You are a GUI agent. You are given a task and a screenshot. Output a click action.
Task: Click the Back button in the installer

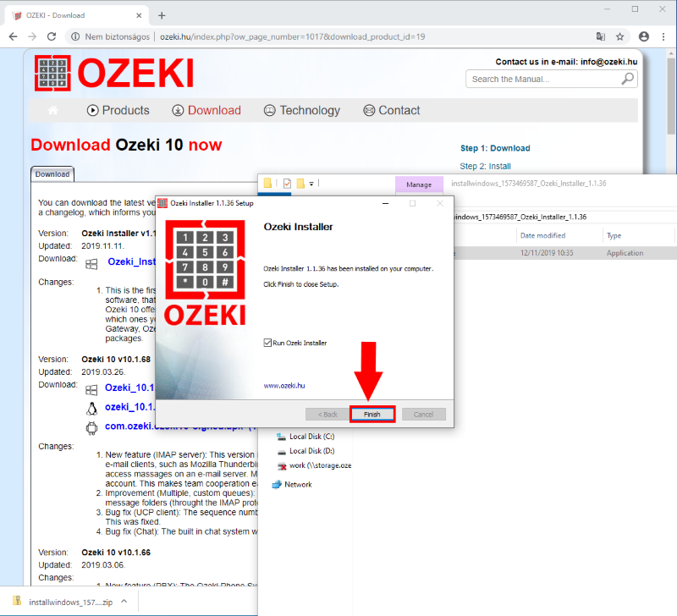click(327, 415)
